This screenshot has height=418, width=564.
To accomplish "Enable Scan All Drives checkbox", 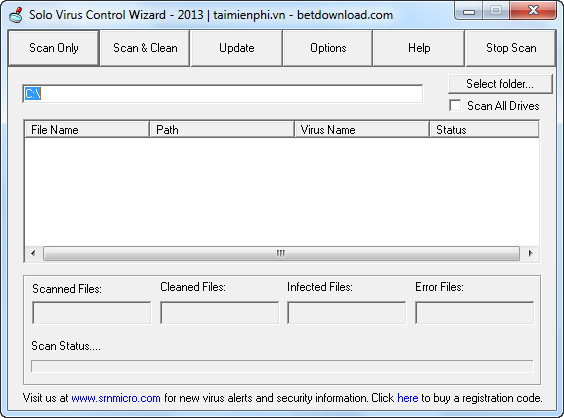I will point(455,106).
